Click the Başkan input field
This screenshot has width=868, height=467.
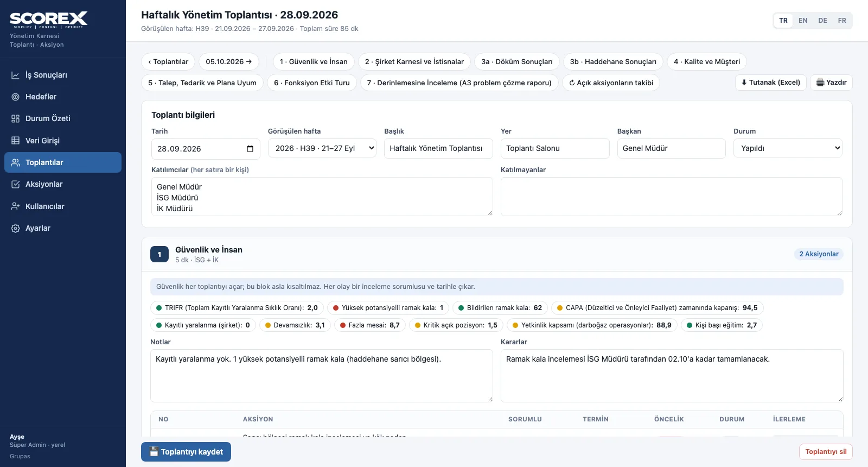pos(672,148)
